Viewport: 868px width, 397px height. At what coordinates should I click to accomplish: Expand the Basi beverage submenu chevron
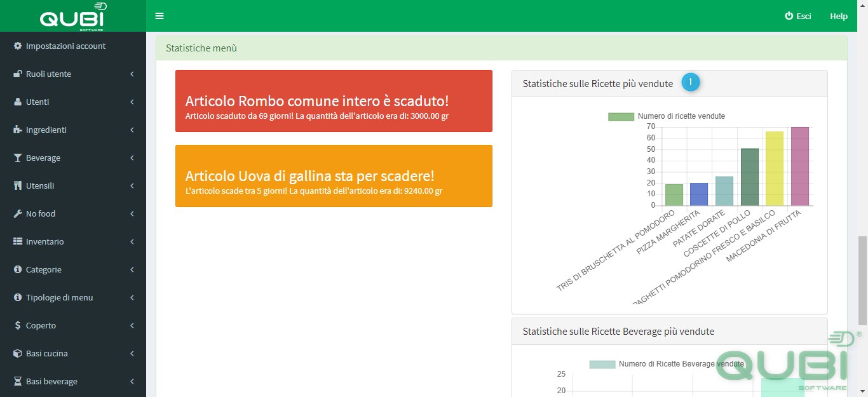(132, 382)
